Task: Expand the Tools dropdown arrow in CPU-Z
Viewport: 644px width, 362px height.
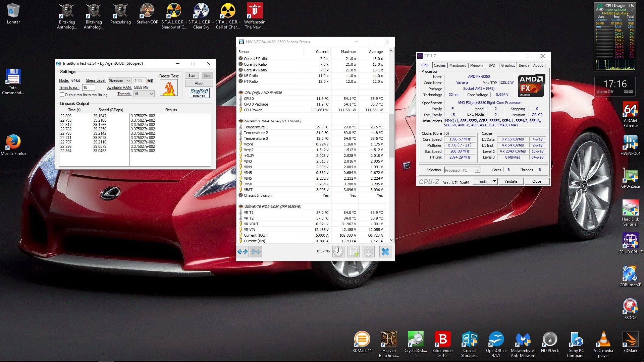Action: [x=494, y=181]
